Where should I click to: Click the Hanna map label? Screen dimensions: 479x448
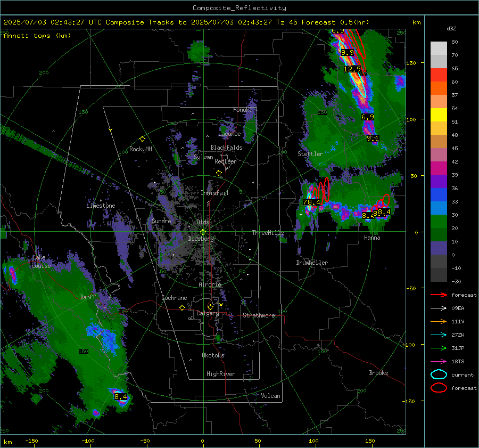(x=372, y=238)
